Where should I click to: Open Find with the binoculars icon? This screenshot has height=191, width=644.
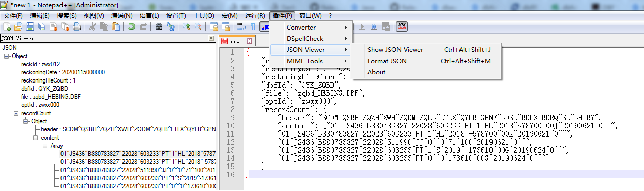click(x=159, y=26)
